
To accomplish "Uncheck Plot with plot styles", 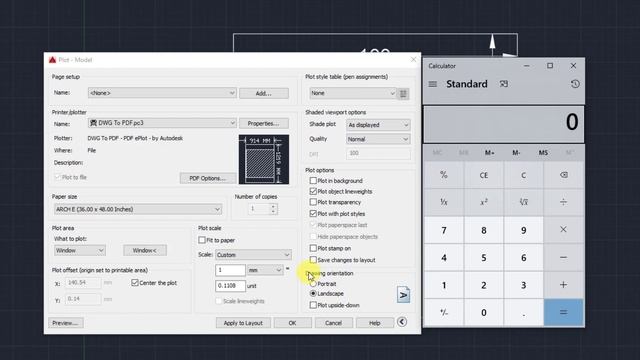I will (x=313, y=213).
